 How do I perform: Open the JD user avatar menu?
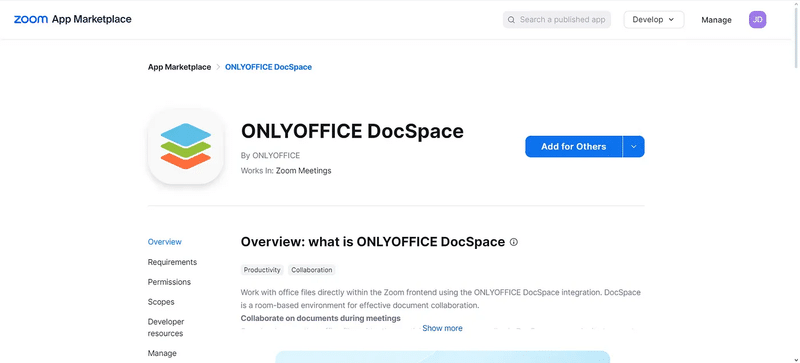click(x=757, y=19)
